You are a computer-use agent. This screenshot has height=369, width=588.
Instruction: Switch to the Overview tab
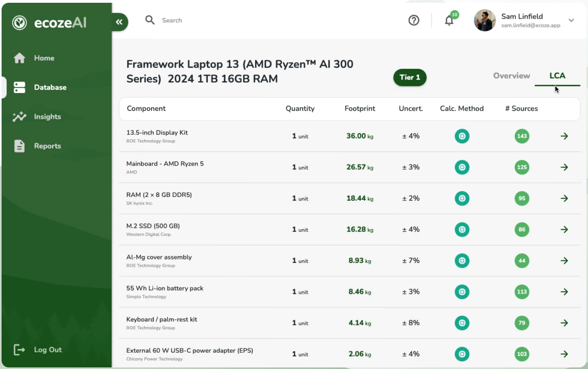coord(511,76)
